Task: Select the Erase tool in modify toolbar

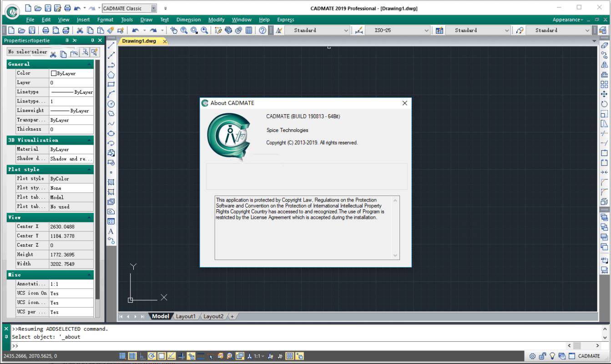Action: tap(604, 45)
